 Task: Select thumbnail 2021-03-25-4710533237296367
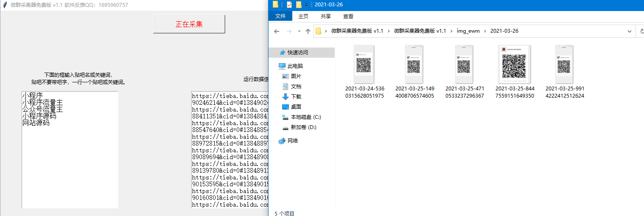coord(465,64)
